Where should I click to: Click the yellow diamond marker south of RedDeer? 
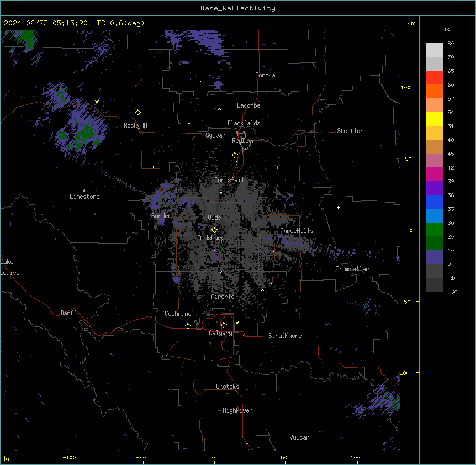235,155
